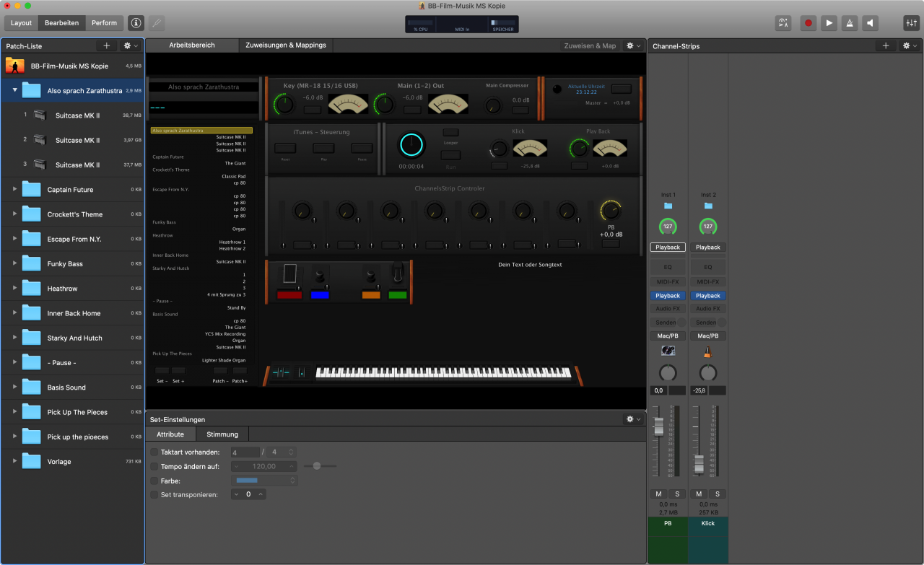
Task: Switch to the Stimmung tab
Action: (222, 434)
